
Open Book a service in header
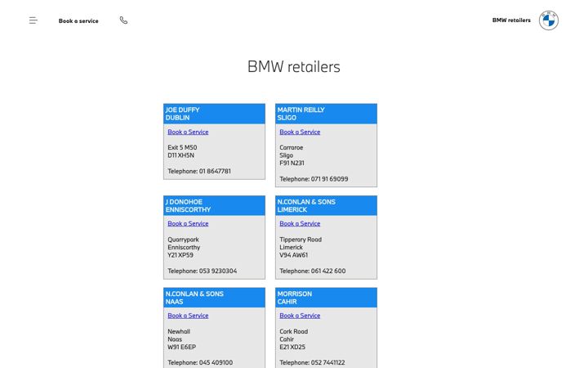78,21
